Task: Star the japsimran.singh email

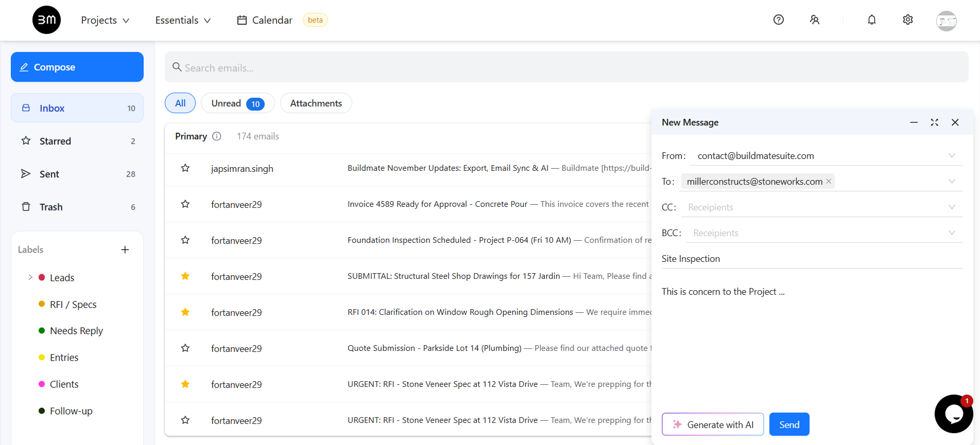Action: point(185,168)
